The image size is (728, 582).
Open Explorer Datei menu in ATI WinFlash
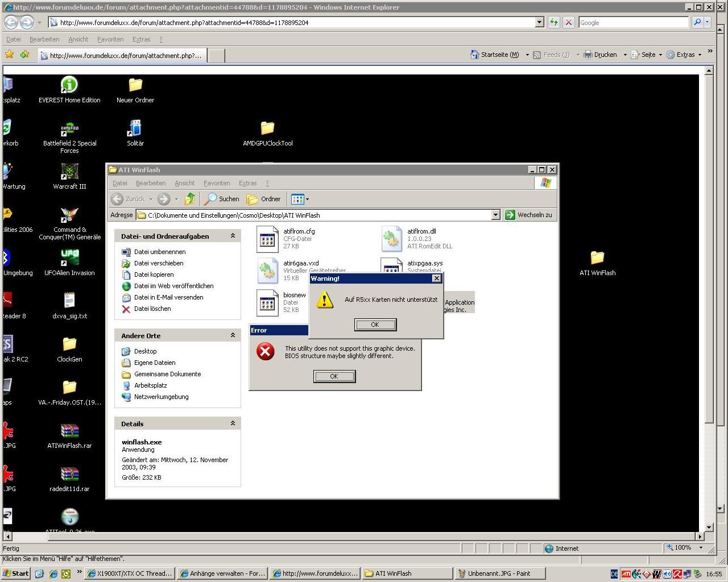pyautogui.click(x=120, y=183)
